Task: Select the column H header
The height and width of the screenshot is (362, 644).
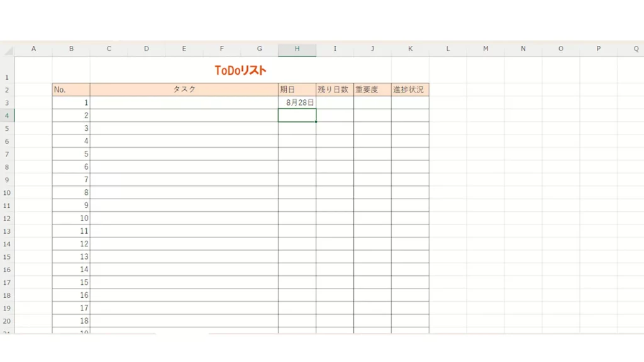Action: click(297, 49)
